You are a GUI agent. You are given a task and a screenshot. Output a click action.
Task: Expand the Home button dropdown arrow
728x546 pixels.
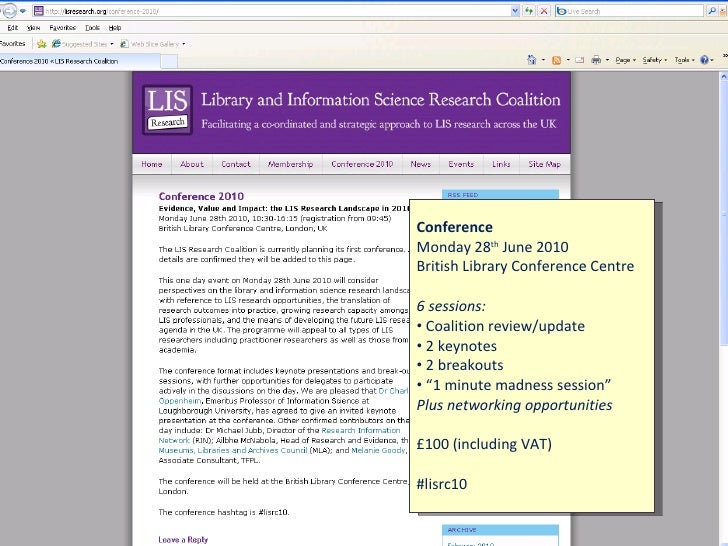tap(543, 60)
